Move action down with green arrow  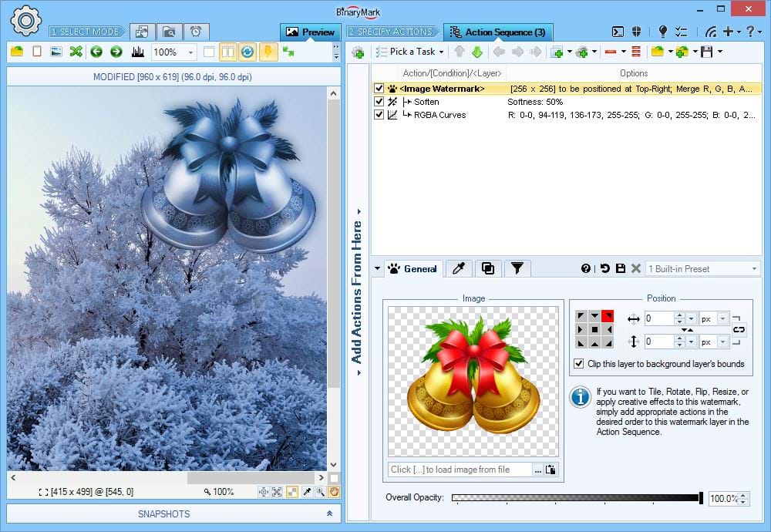pos(477,52)
